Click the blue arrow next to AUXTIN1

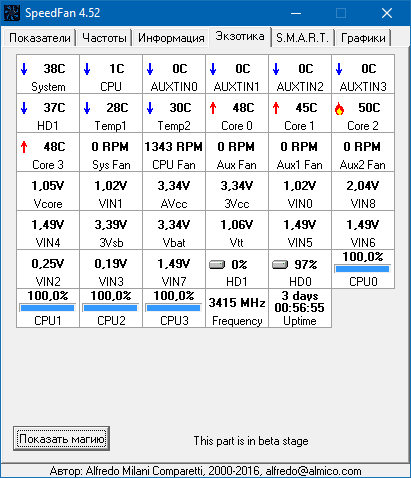[213, 69]
